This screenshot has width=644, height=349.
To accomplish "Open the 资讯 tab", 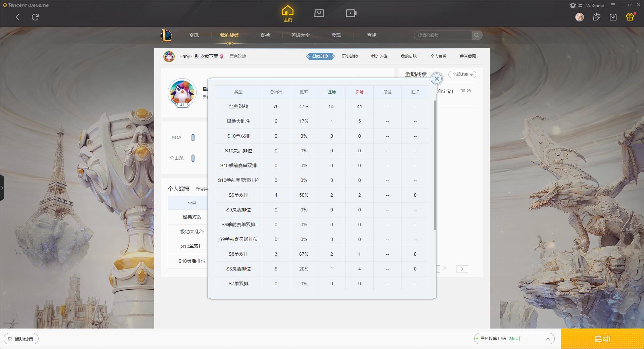I will point(194,35).
